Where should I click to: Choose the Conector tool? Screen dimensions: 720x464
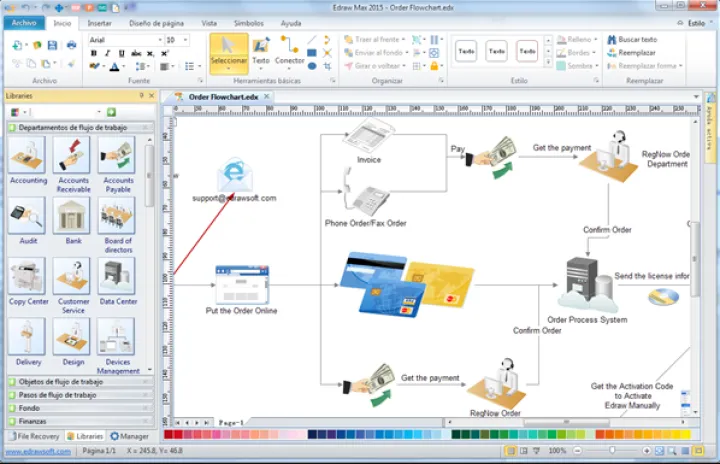click(290, 51)
